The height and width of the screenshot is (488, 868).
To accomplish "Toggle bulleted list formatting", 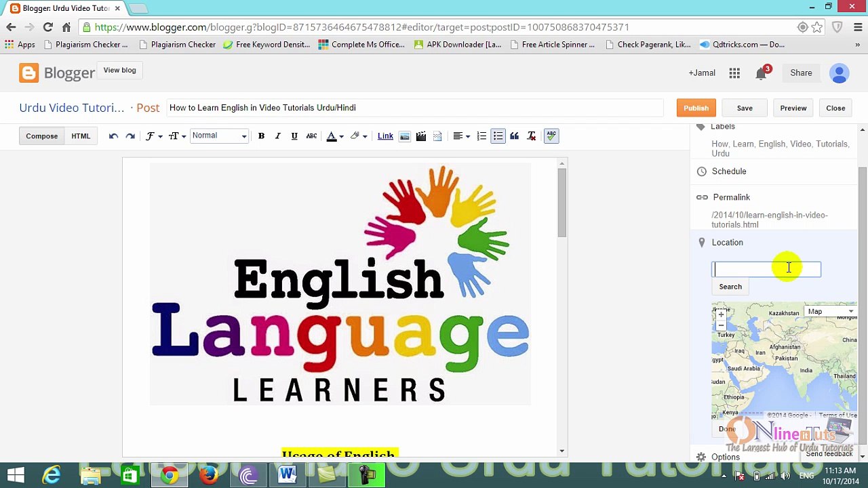I will [498, 136].
